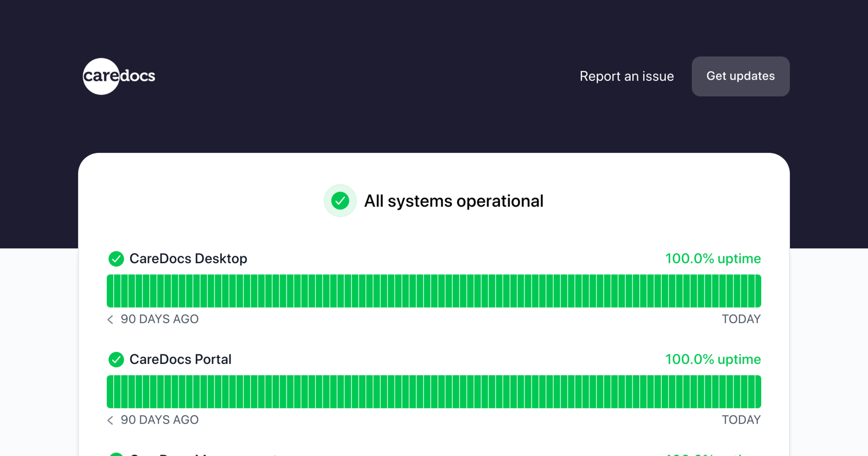Go back earlier on CareDocs Desktop timeline chevron
The width and height of the screenshot is (868, 456).
110,319
